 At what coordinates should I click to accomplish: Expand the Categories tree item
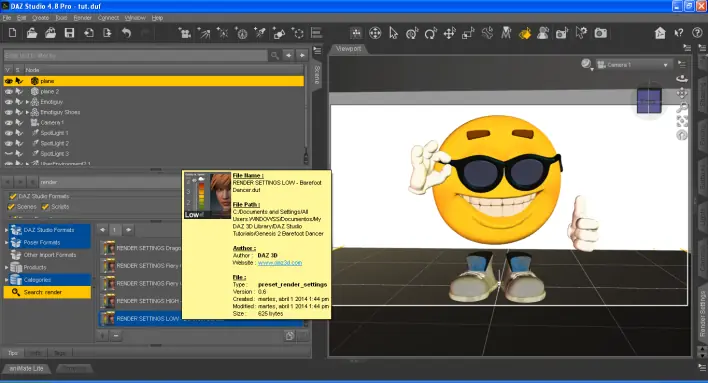(x=6, y=280)
